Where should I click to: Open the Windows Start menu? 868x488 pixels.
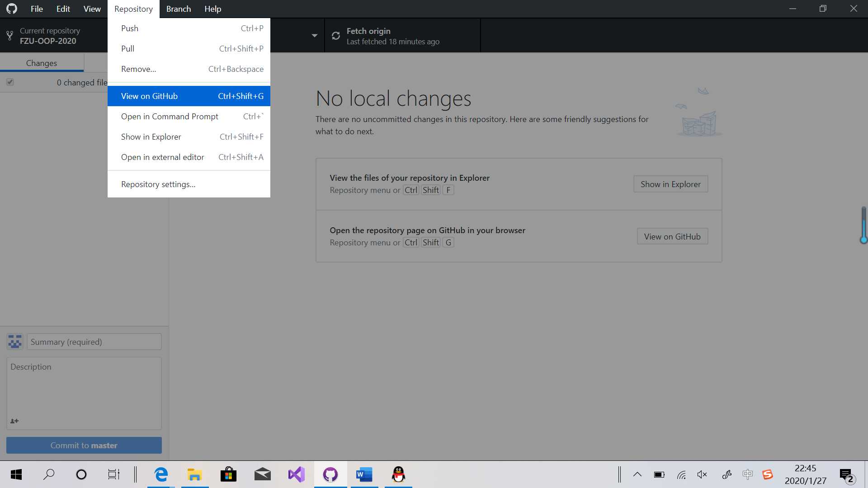point(16,474)
